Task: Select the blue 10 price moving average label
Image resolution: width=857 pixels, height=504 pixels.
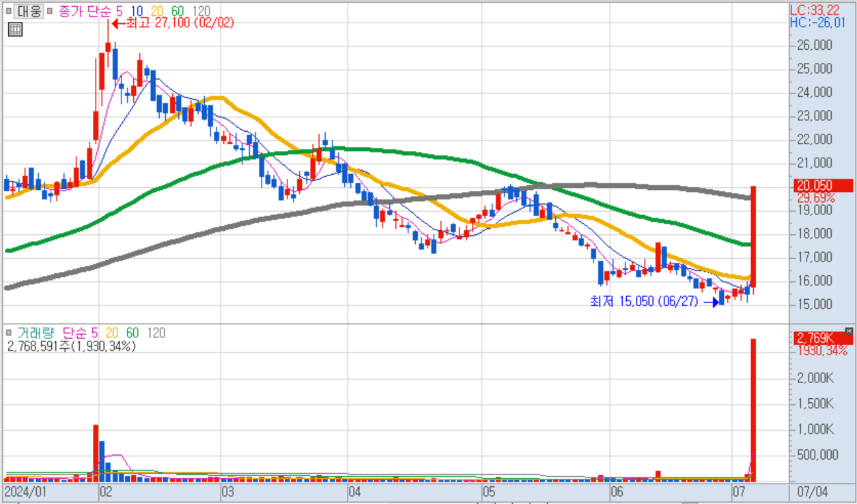Action: point(136,11)
